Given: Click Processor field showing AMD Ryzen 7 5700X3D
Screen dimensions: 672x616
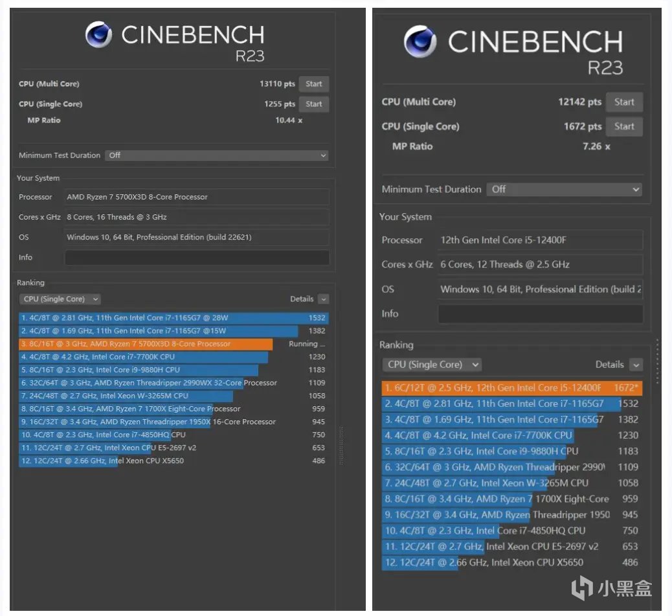Looking at the screenshot, I should [x=197, y=197].
